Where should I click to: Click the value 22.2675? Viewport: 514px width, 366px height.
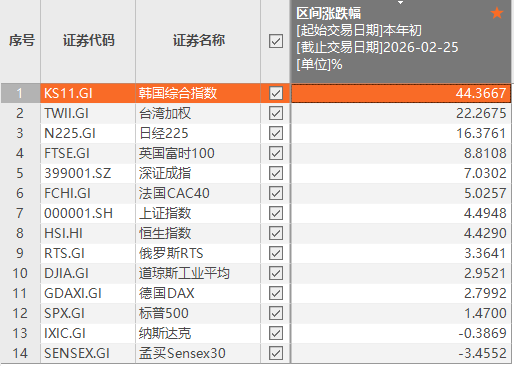click(481, 113)
